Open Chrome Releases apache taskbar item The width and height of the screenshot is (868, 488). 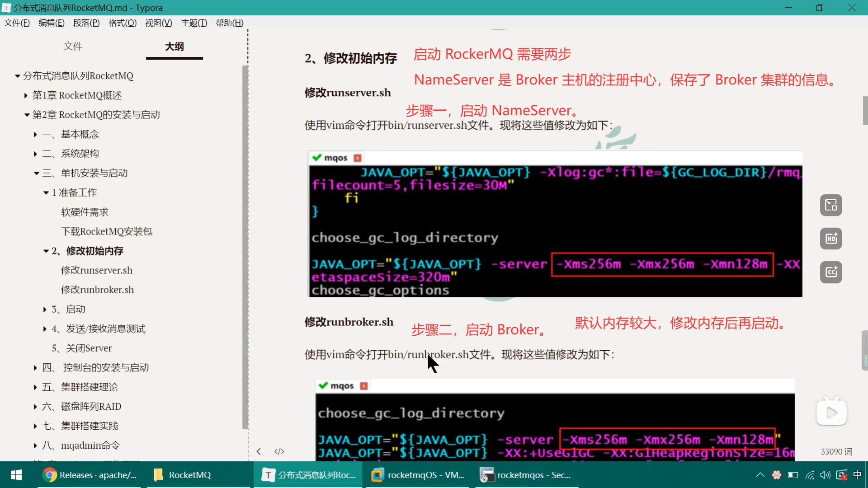pyautogui.click(x=90, y=475)
